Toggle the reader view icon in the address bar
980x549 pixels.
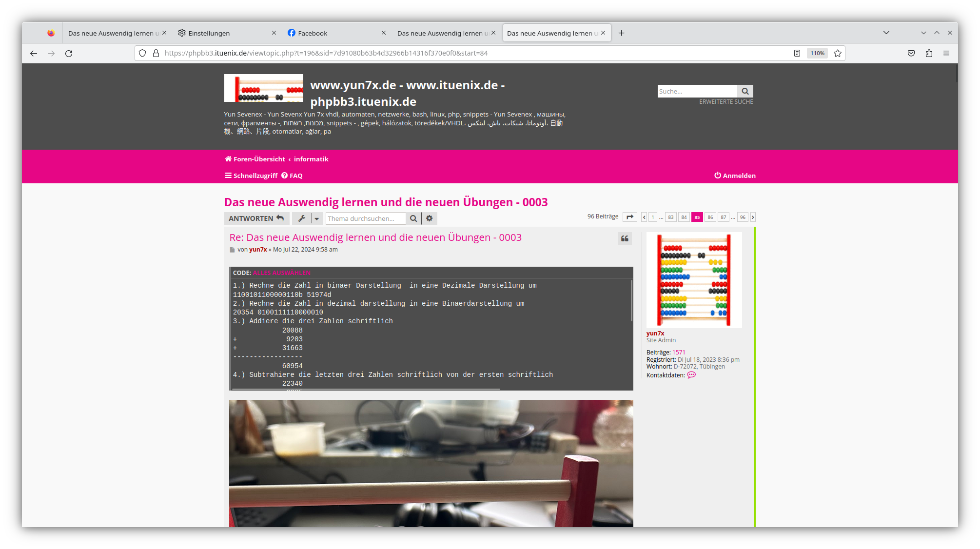797,53
